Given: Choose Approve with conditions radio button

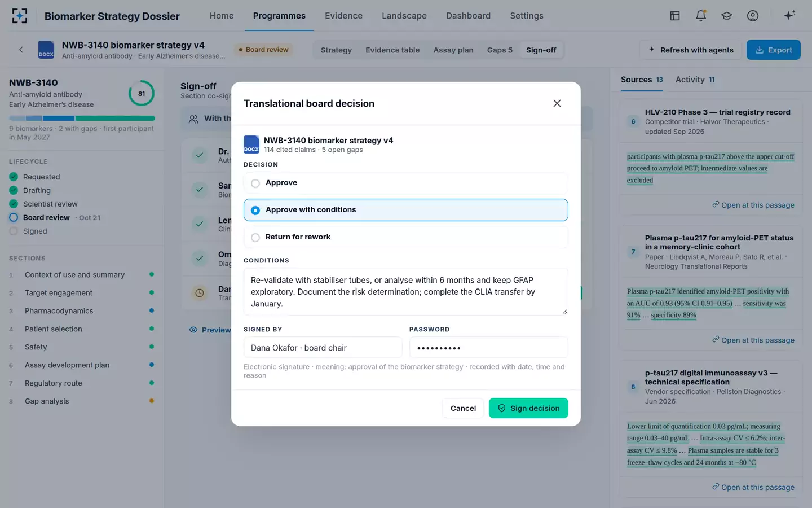Looking at the screenshot, I should [405, 210].
